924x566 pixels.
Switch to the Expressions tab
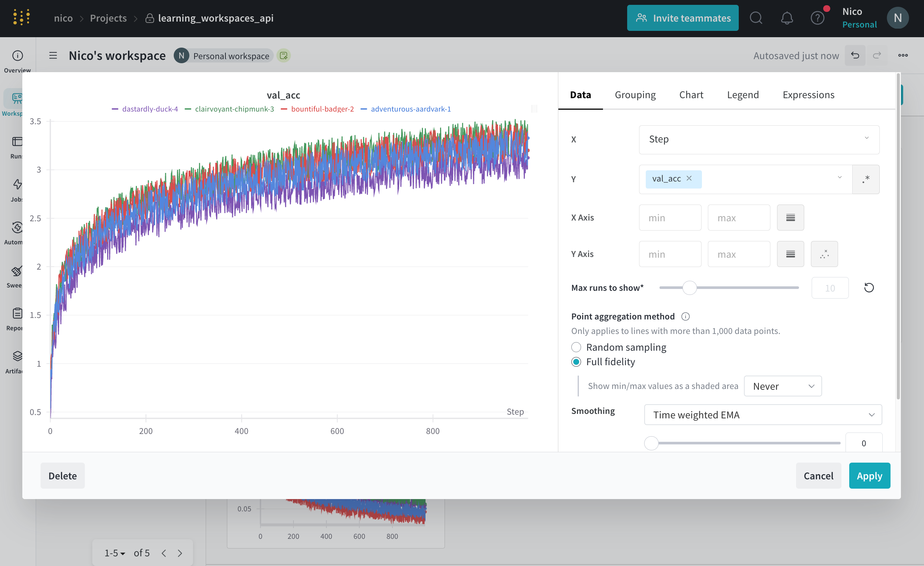(x=808, y=95)
